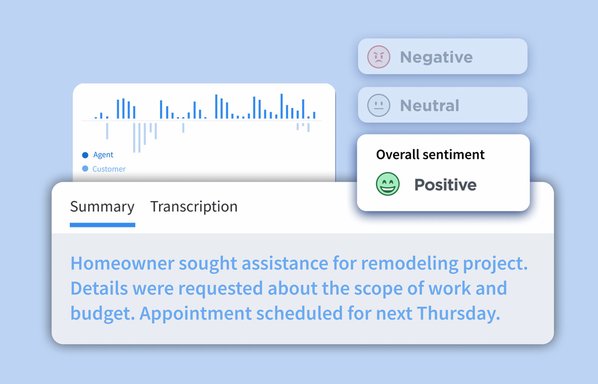Select the Negative sentiment option
This screenshot has height=384, width=598.
pyautogui.click(x=442, y=56)
